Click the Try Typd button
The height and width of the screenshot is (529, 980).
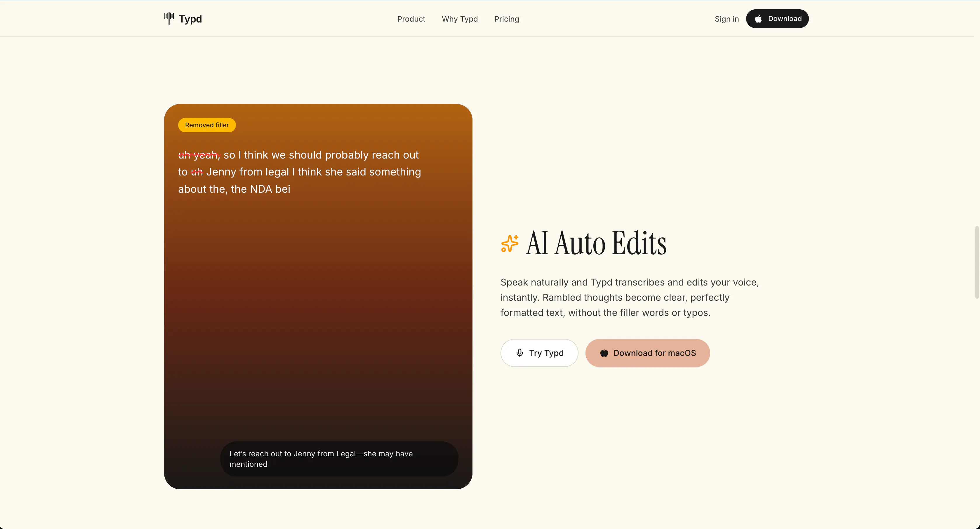(539, 353)
